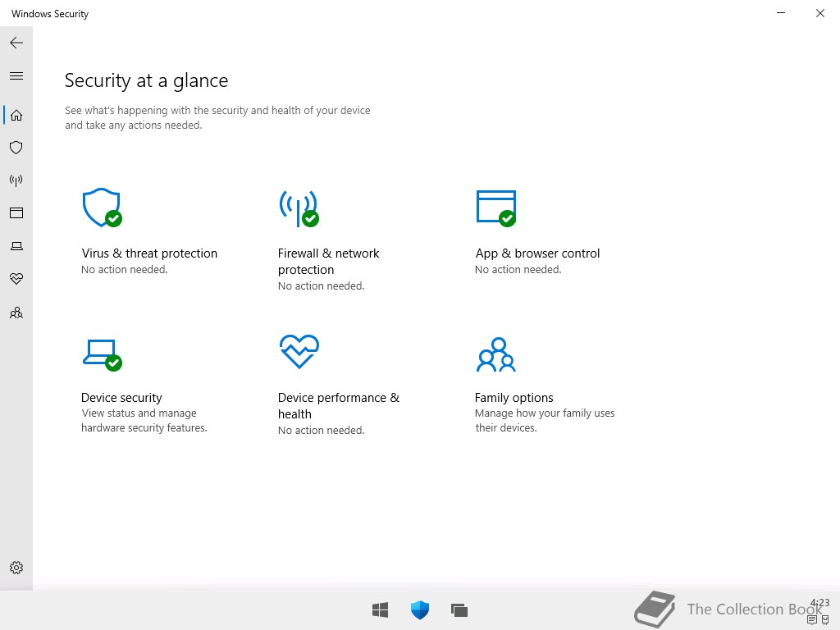Open Firewall & network sidebar antenna icon
Image resolution: width=840 pixels, height=630 pixels.
tap(16, 180)
